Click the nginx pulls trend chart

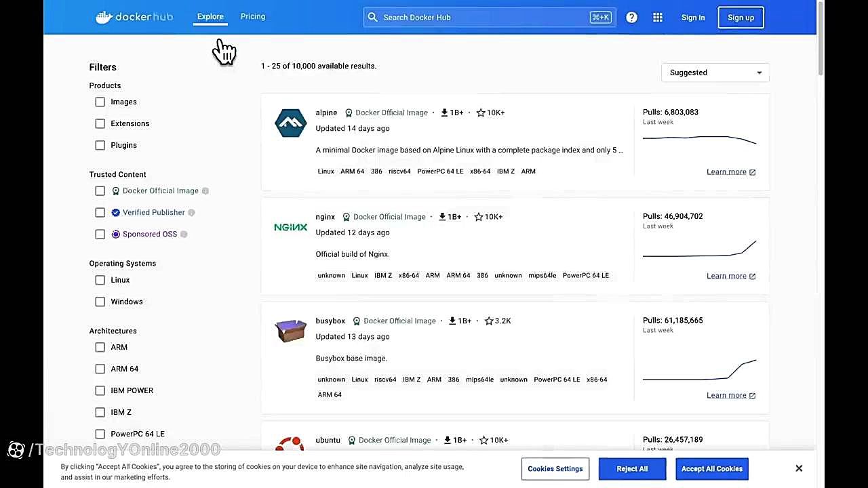click(699, 248)
